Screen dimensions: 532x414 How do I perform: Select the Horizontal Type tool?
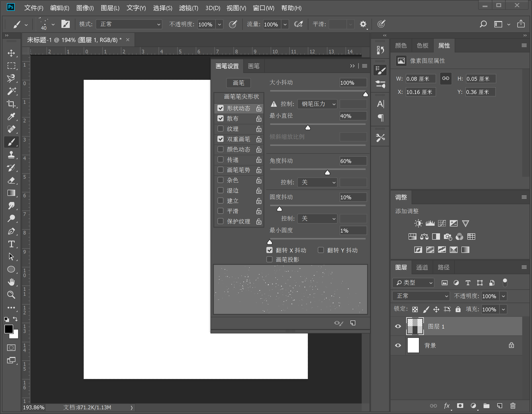pos(11,244)
